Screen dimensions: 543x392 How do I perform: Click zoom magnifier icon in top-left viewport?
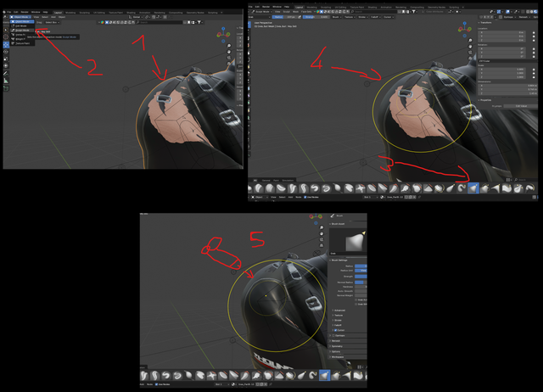[x=229, y=46]
